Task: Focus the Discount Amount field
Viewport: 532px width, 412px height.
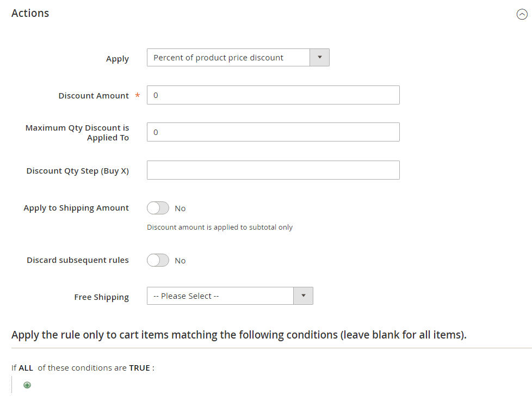Action: pyautogui.click(x=273, y=95)
